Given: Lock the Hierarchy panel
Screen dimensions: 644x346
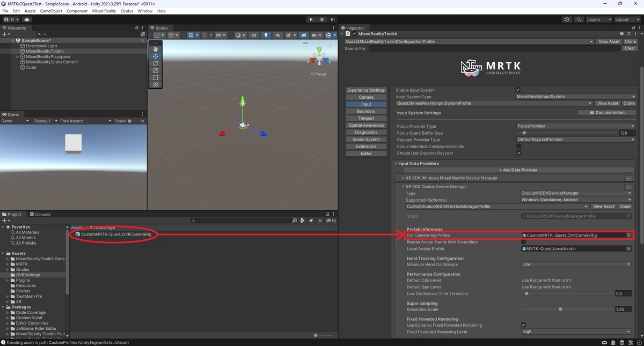Looking at the screenshot, I should 137,28.
